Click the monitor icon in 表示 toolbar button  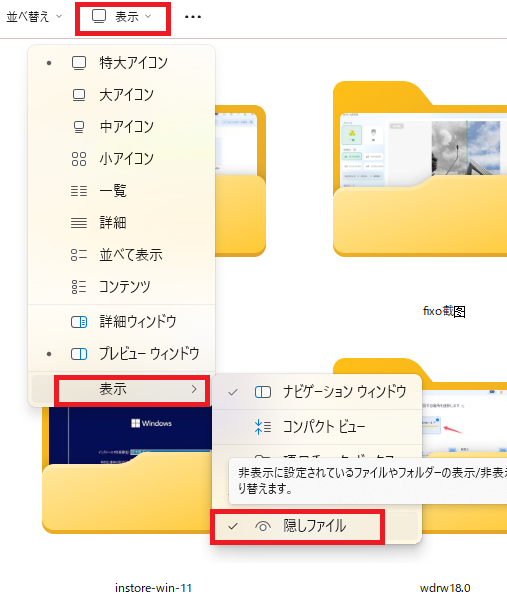(99, 16)
